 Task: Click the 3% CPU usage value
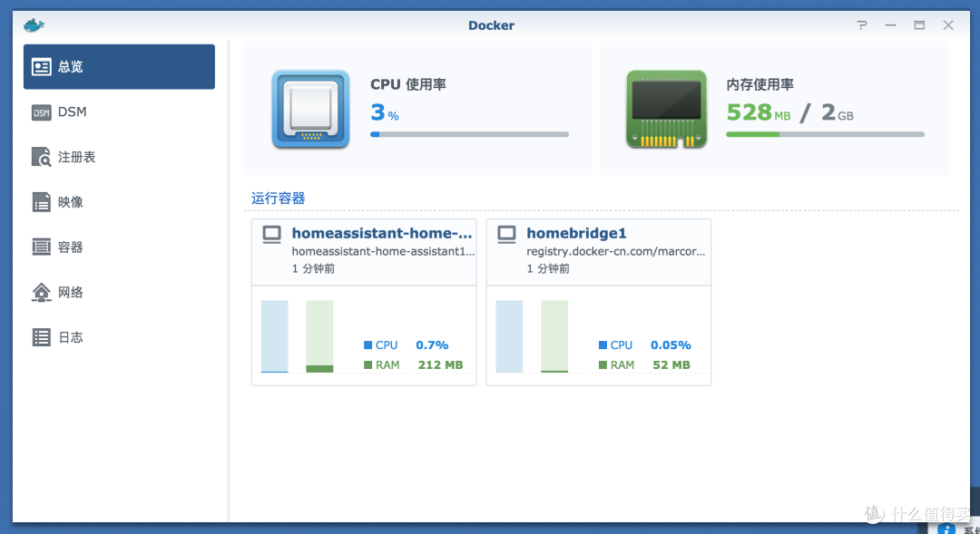pyautogui.click(x=385, y=113)
